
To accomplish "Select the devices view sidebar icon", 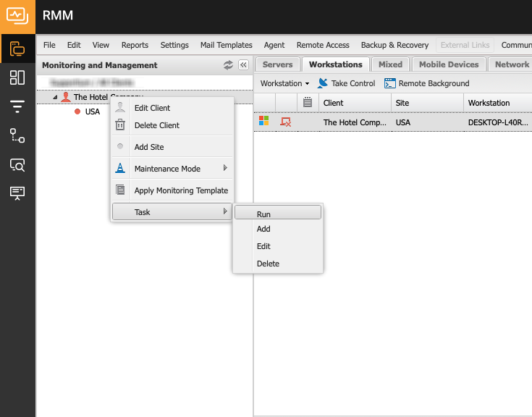I will pos(17,49).
